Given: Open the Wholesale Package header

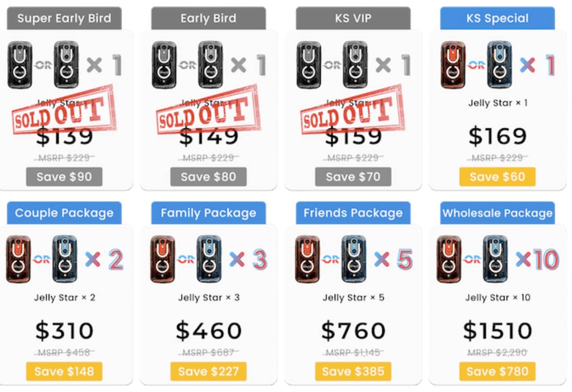Looking at the screenshot, I should point(497,213).
